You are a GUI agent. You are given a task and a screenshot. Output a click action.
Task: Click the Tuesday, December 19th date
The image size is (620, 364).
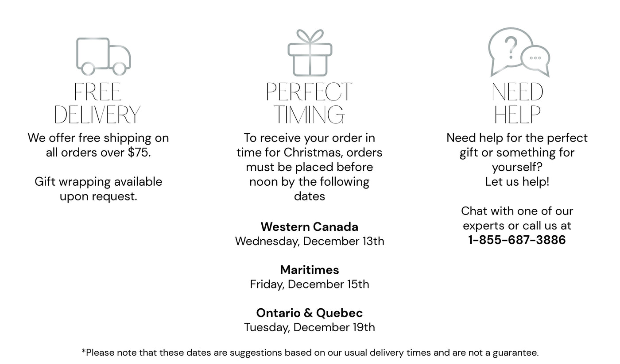310,327
